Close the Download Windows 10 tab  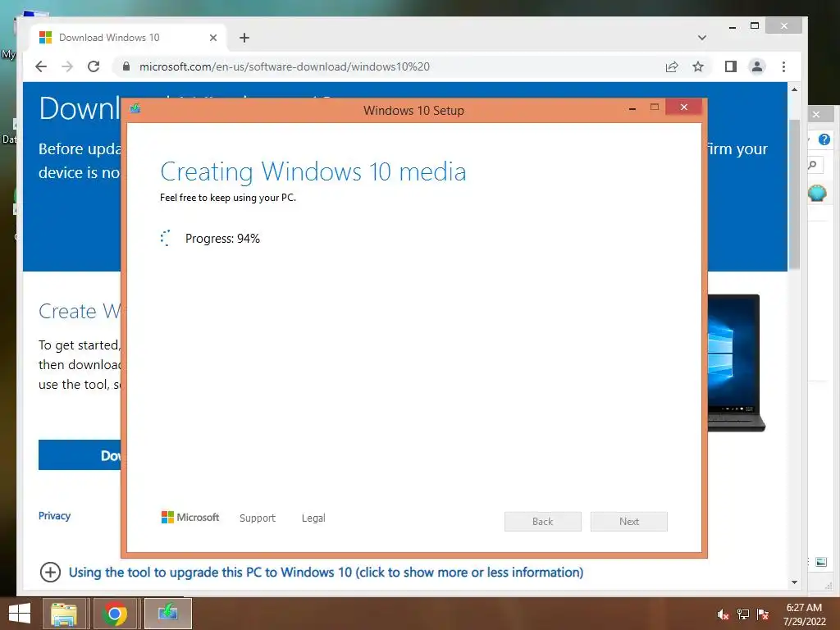pyautogui.click(x=213, y=38)
